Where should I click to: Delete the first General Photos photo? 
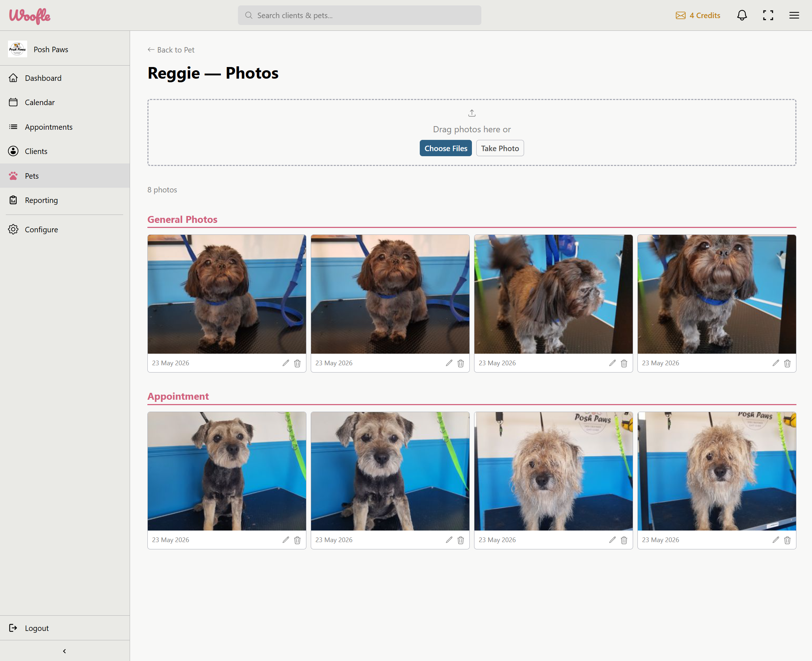tap(297, 363)
